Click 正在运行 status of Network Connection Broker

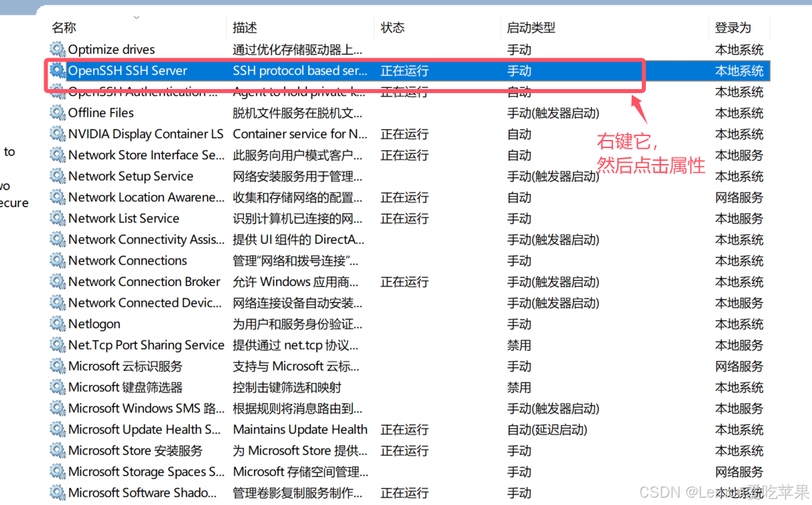tap(405, 282)
